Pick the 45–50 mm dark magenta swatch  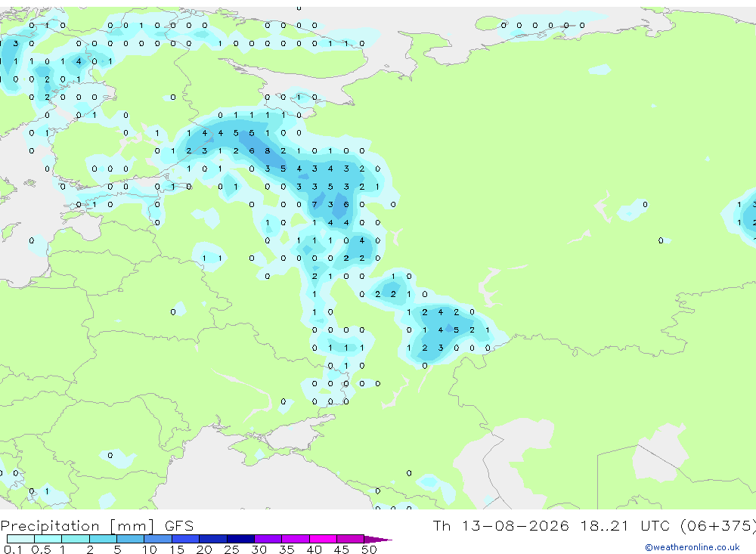click(351, 539)
